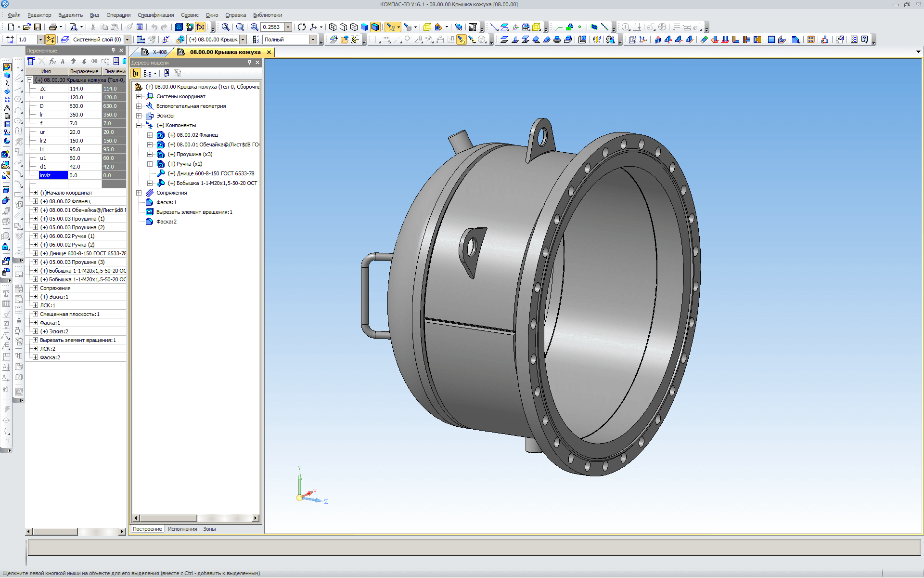Switch to Исполнения tab below tree
The image size is (924, 578).
(x=182, y=529)
